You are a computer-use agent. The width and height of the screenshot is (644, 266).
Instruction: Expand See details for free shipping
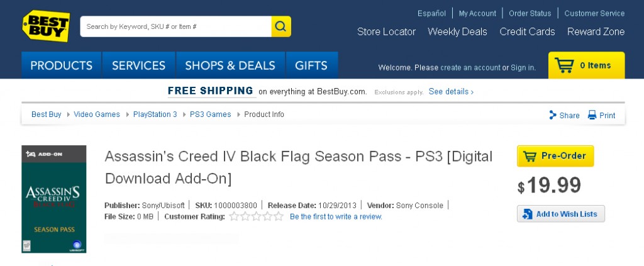pos(451,92)
